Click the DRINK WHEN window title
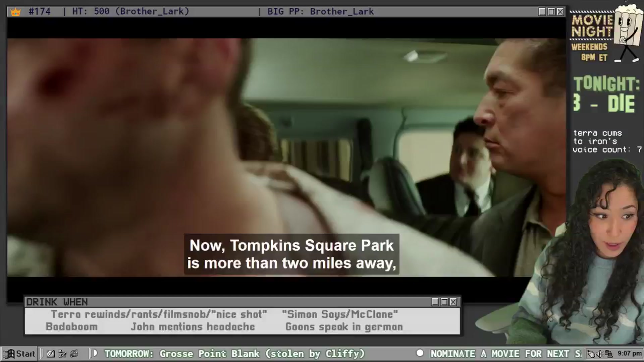The height and width of the screenshot is (362, 644). (57, 302)
